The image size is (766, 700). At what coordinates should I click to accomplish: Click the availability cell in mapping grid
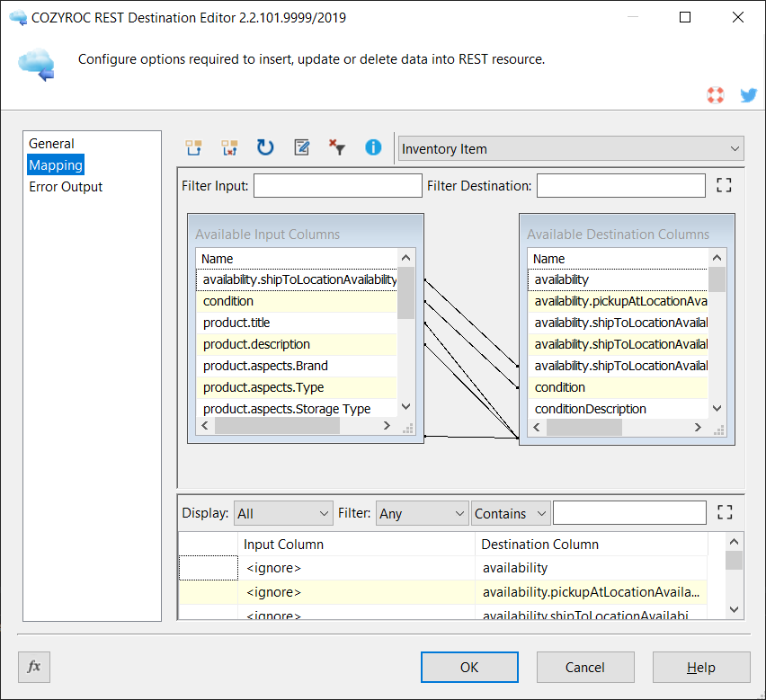(591, 568)
